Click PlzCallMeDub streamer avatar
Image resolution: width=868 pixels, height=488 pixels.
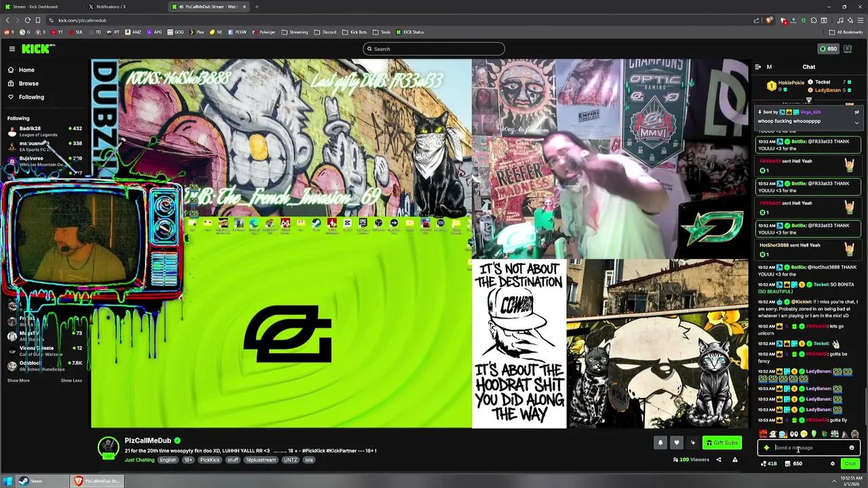pyautogui.click(x=108, y=447)
